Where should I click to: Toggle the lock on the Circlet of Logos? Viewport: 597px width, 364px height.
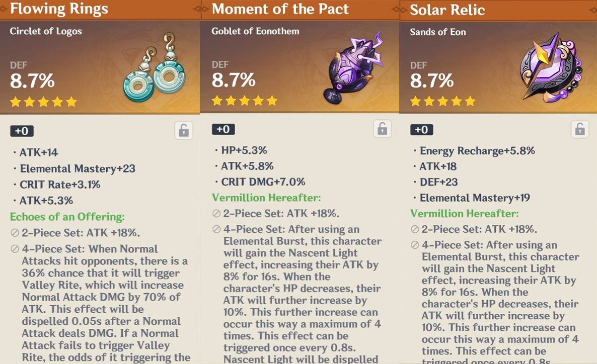[183, 130]
